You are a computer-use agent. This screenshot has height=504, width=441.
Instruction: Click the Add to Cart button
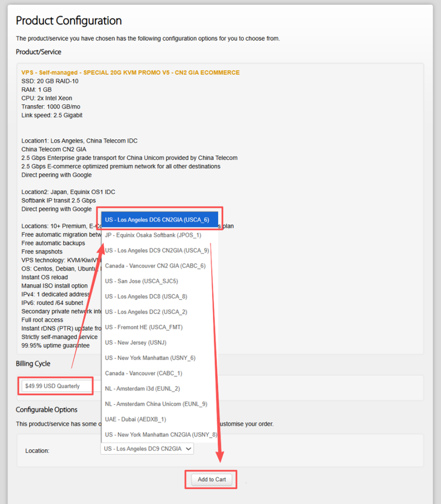(211, 479)
